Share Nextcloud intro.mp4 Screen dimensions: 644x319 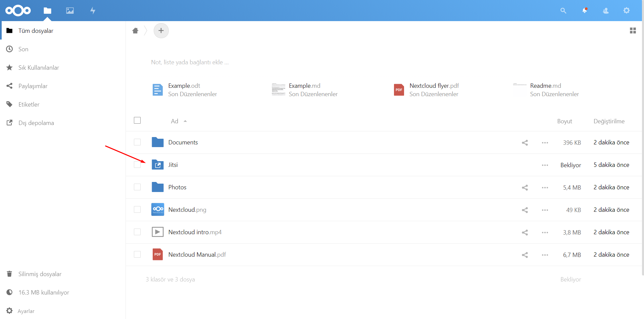525,233
